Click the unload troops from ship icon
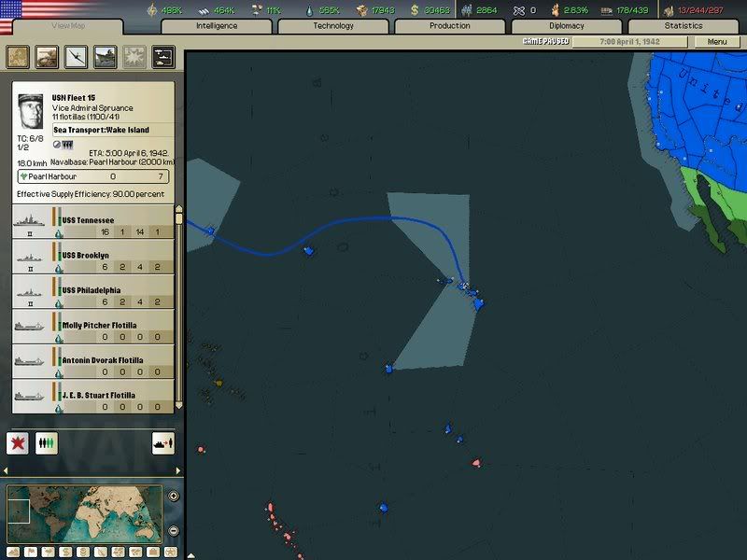The image size is (747, 560). (162, 443)
